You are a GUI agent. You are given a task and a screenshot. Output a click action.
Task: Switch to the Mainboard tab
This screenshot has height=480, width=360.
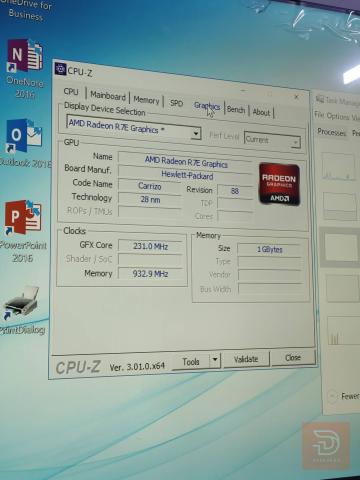(108, 96)
